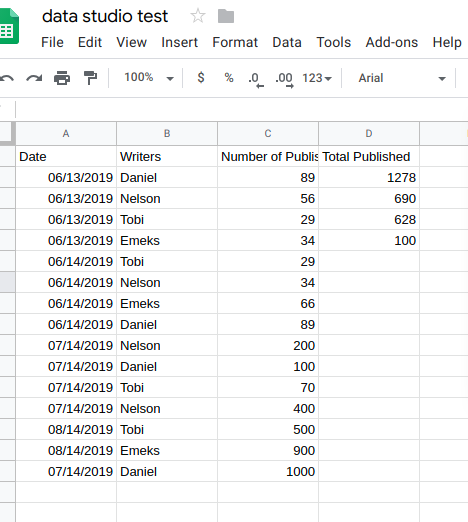Open the Data menu

287,42
